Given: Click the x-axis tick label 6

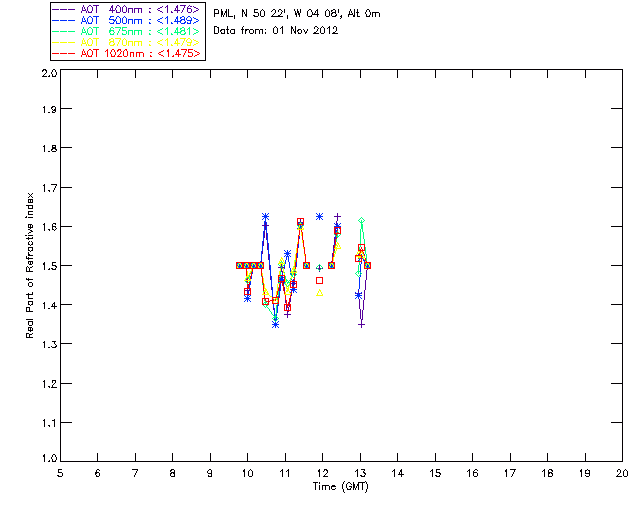Looking at the screenshot, I should click(x=98, y=473).
